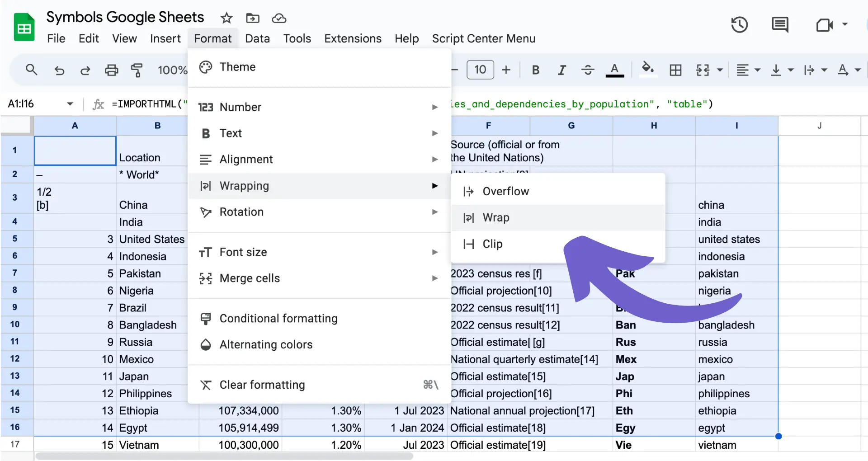Print the spreadsheet

pyautogui.click(x=111, y=70)
